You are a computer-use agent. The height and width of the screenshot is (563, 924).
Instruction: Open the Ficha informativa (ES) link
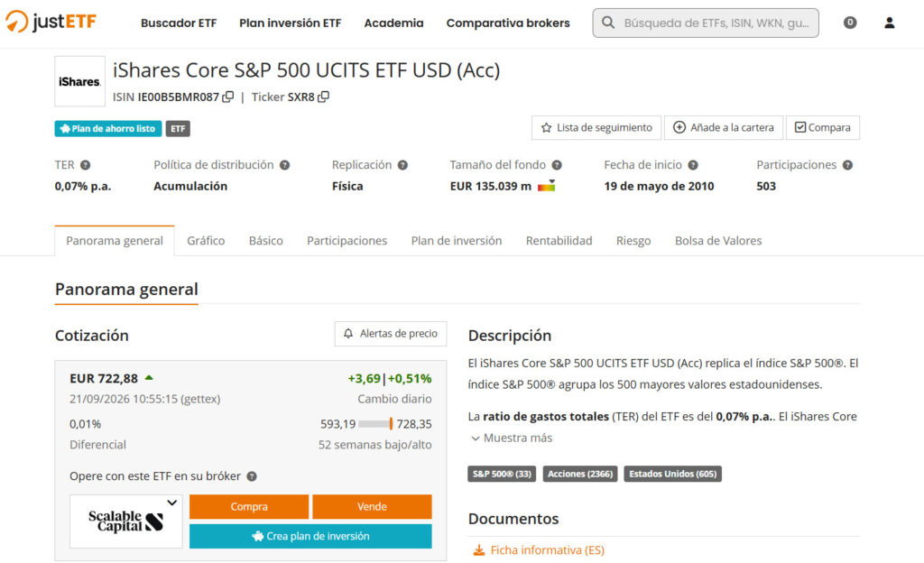tap(548, 550)
